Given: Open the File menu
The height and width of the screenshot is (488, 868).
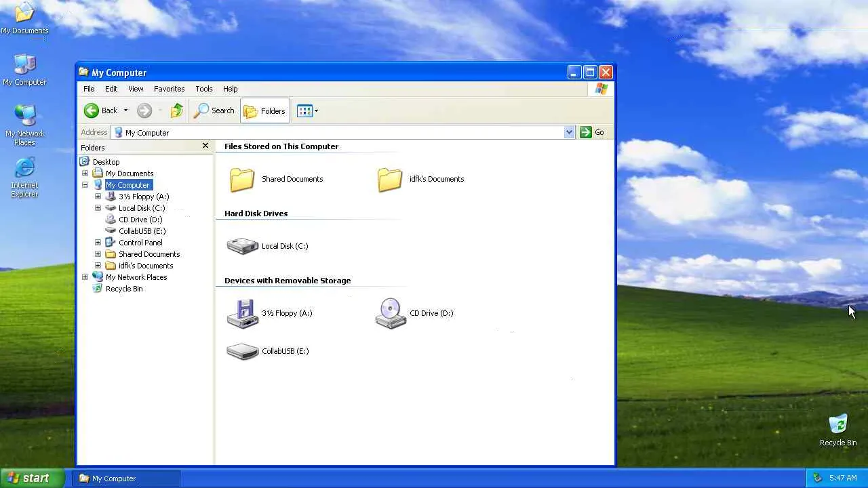Looking at the screenshot, I should coord(89,89).
